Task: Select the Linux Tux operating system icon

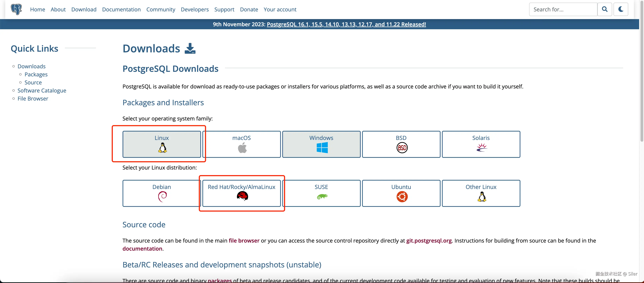Action: pos(162,147)
